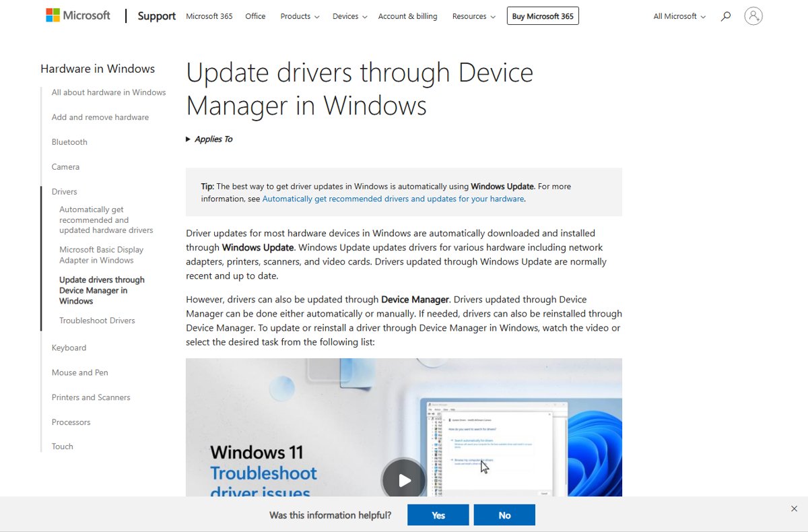
Task: Follow the Automatically get recommended drivers tip link
Action: (393, 199)
